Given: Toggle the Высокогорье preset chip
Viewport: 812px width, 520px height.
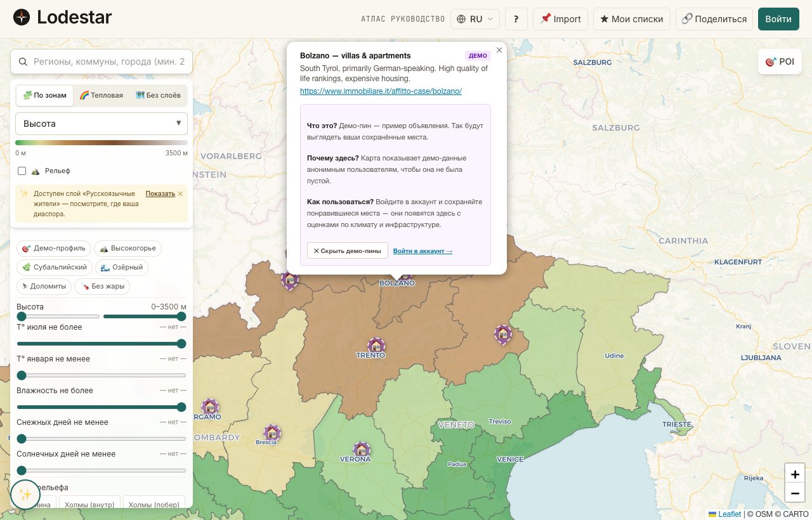Looking at the screenshot, I should 127,248.
